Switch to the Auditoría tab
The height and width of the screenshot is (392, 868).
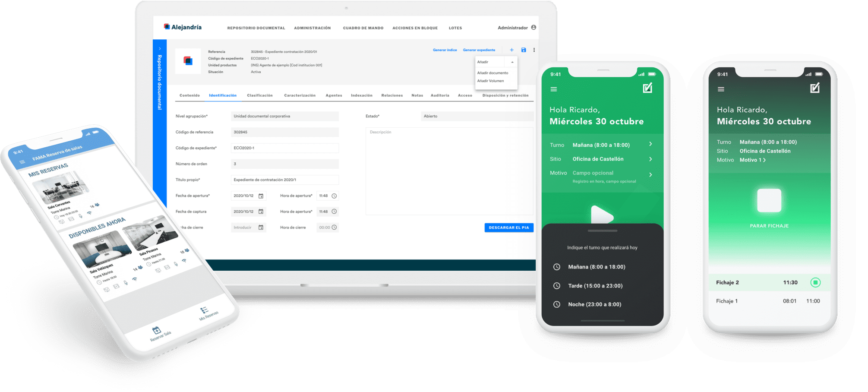click(440, 95)
